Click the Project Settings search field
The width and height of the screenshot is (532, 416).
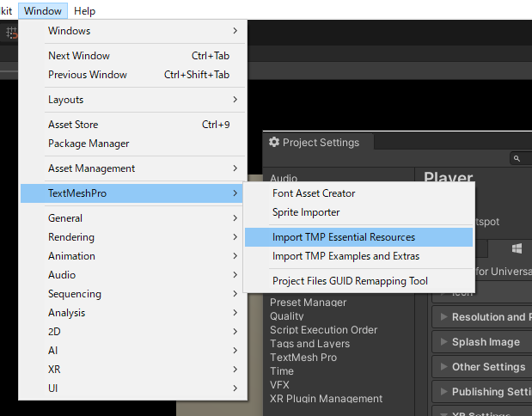(x=522, y=158)
